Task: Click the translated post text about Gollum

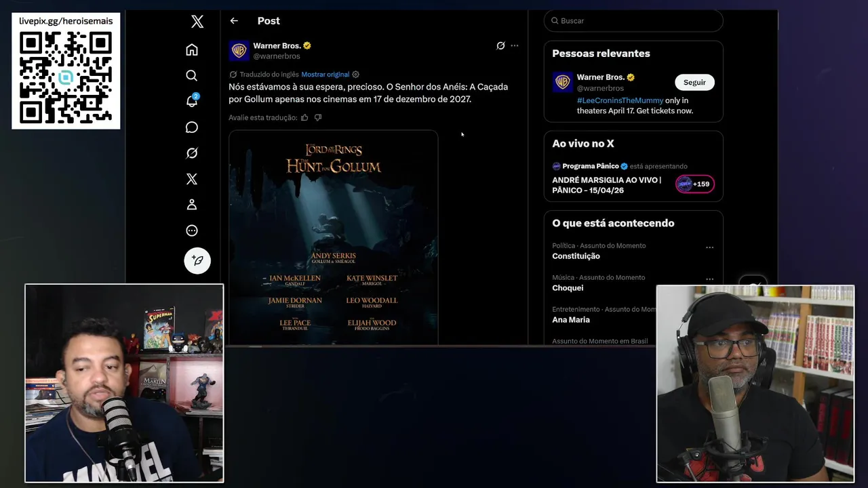Action: [368, 93]
